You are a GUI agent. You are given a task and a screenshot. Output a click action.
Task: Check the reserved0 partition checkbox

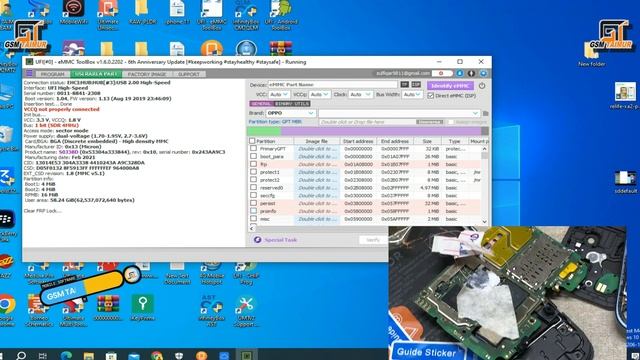click(253, 187)
